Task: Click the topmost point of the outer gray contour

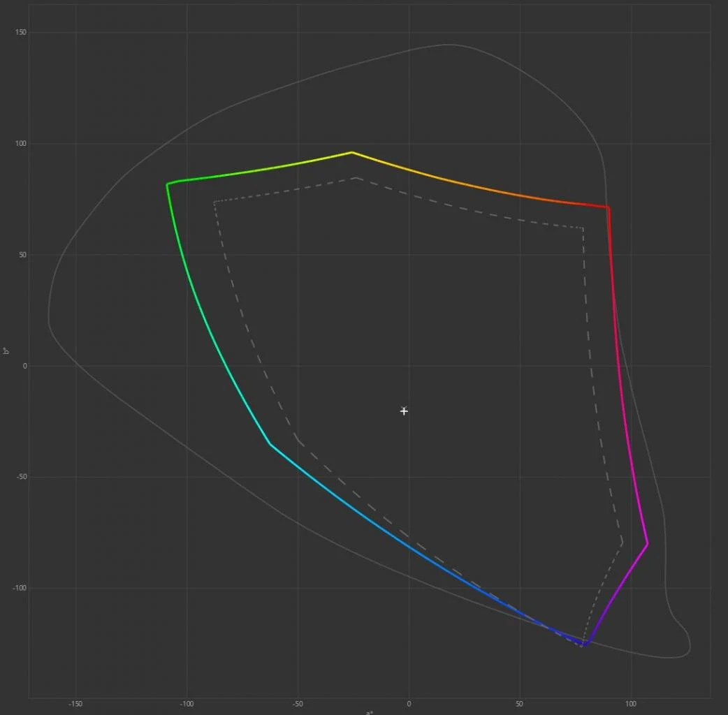Action: [448, 45]
